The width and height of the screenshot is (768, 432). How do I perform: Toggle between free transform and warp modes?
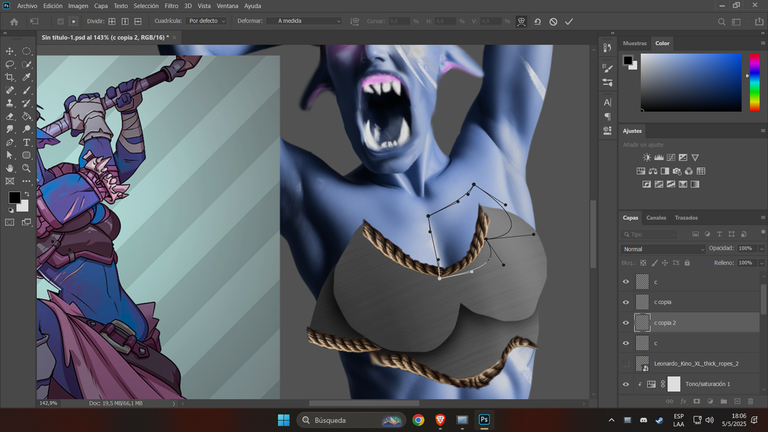pos(521,22)
